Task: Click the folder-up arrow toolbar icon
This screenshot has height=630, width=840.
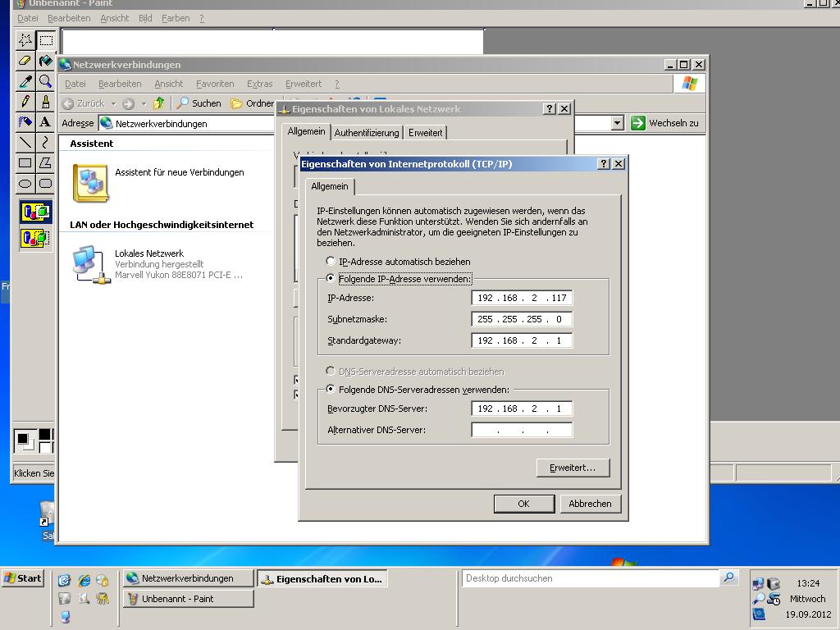Action: 159,103
